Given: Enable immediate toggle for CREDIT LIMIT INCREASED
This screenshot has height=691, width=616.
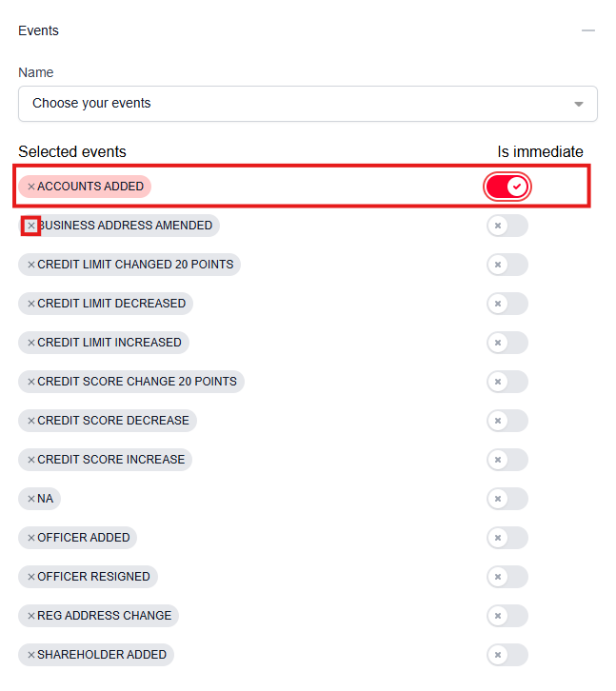Looking at the screenshot, I should point(507,343).
